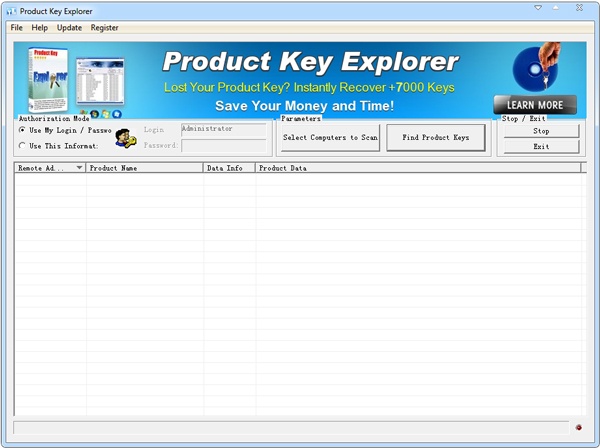Click the red status indicator icon
This screenshot has width=600, height=448.
tap(578, 427)
